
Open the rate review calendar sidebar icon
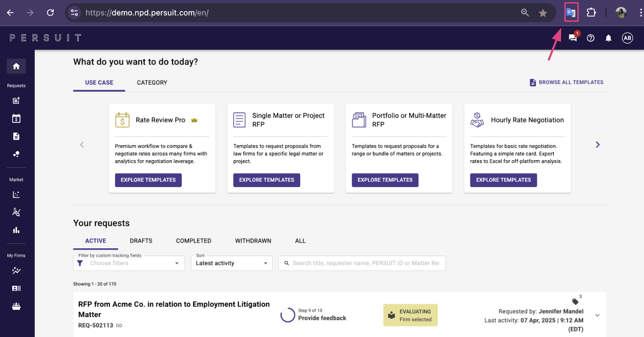[16, 118]
